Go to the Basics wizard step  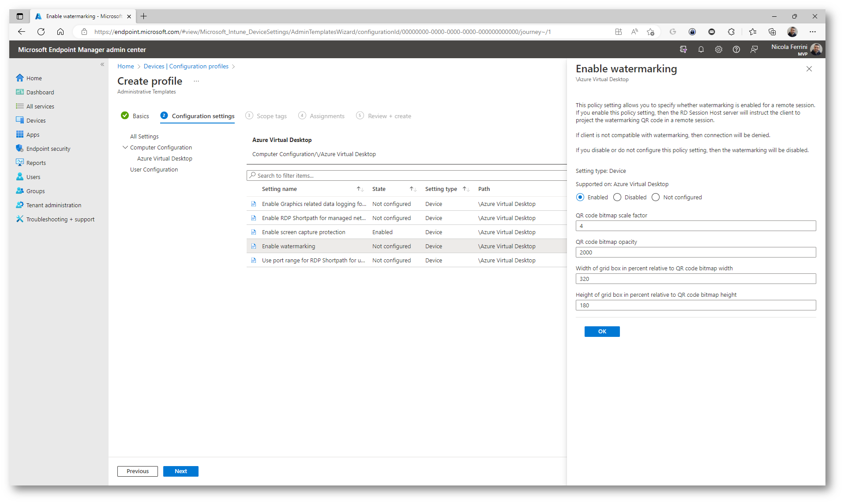pyautogui.click(x=135, y=116)
